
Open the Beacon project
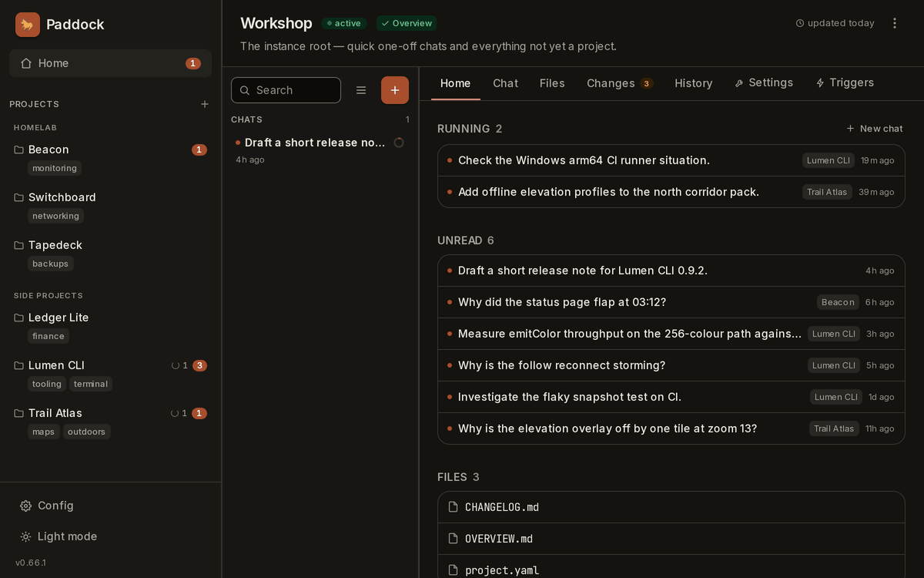49,150
